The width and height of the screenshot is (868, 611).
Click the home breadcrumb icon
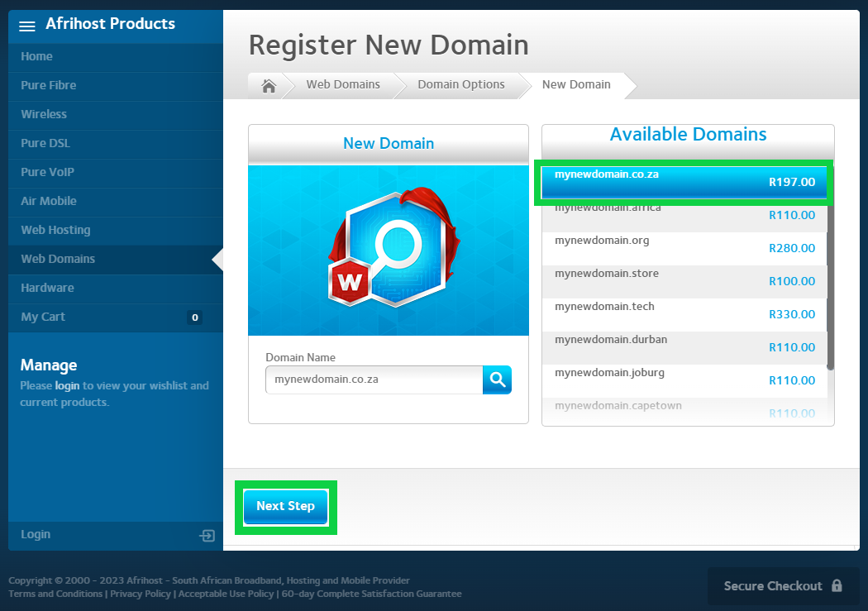[269, 85]
